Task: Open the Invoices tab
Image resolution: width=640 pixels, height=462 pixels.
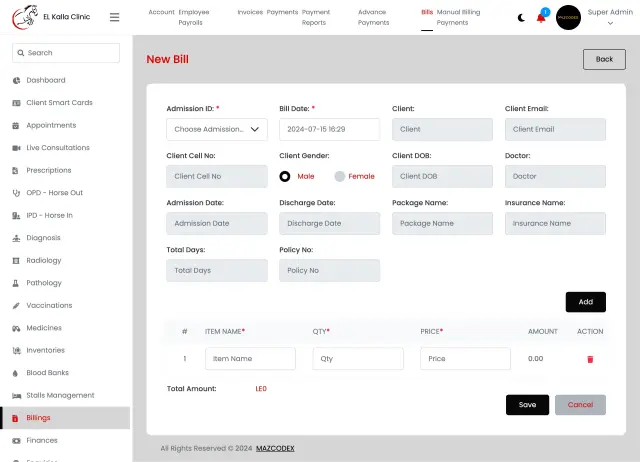Action: click(250, 12)
